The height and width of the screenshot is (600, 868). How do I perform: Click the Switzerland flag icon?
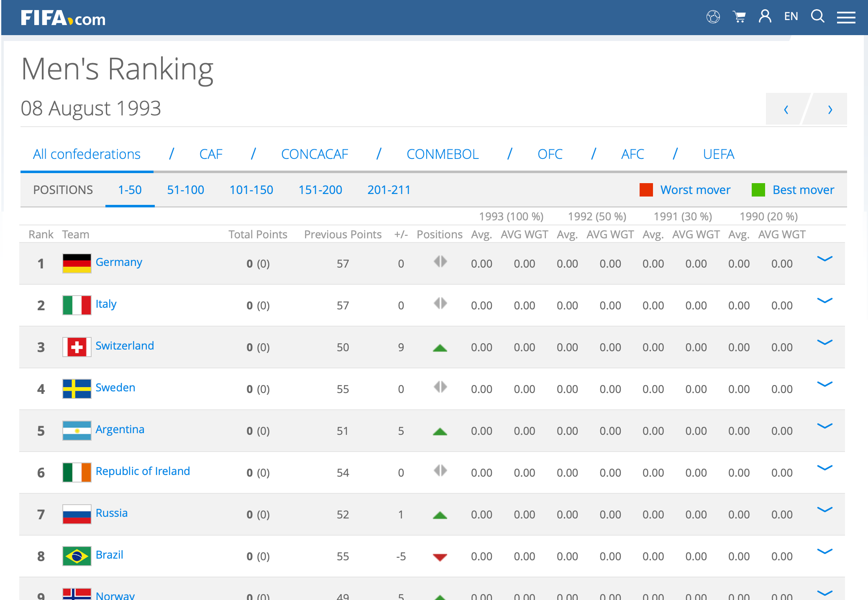(x=77, y=347)
